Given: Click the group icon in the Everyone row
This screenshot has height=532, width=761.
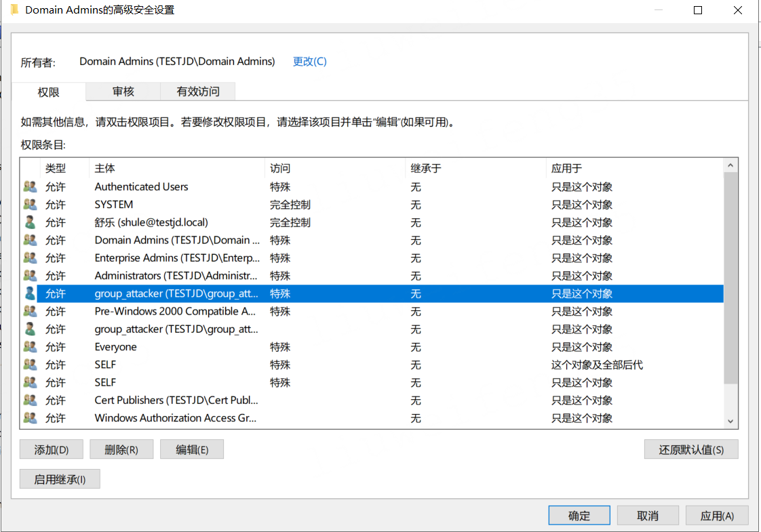Looking at the screenshot, I should tap(30, 347).
